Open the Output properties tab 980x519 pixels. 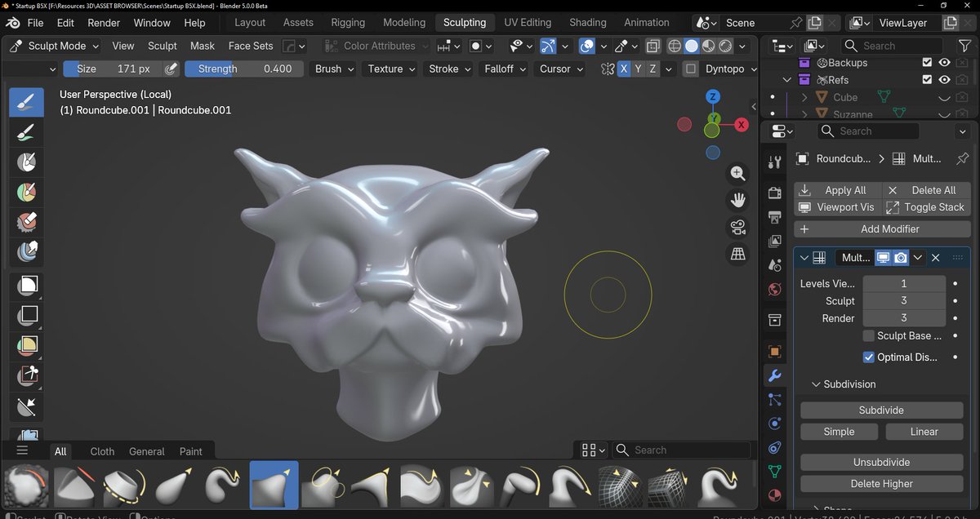[x=775, y=218]
